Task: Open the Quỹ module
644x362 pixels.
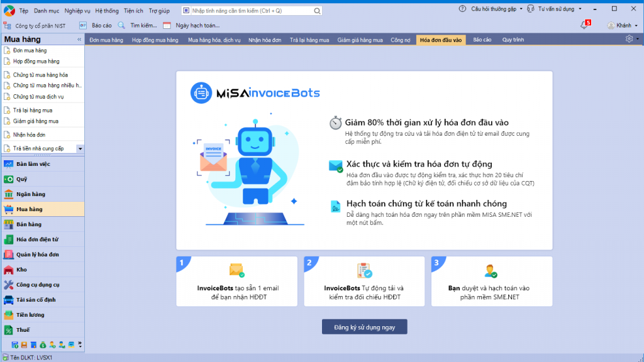Action: pyautogui.click(x=43, y=179)
